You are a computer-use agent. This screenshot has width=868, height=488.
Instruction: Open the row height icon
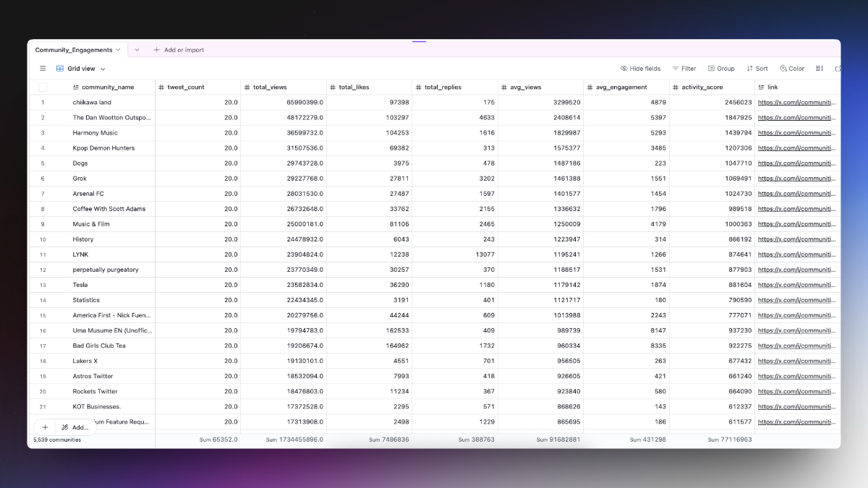point(820,69)
